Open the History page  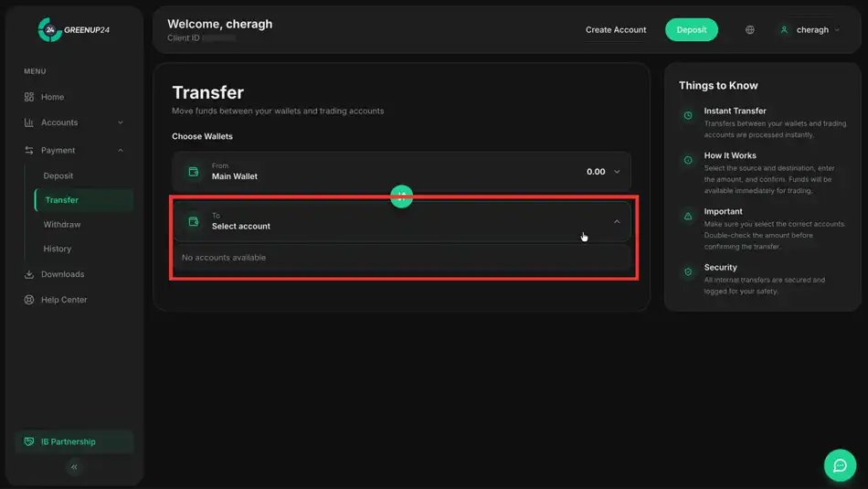click(x=57, y=249)
